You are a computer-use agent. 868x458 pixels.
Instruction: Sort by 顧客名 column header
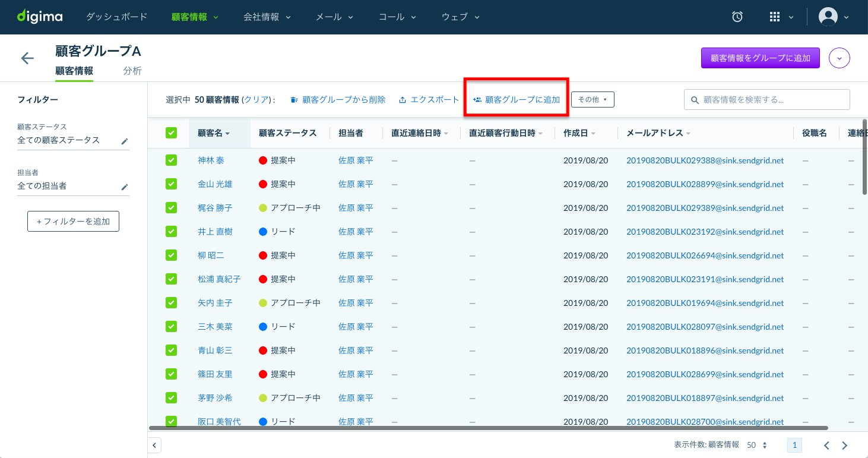(x=214, y=133)
